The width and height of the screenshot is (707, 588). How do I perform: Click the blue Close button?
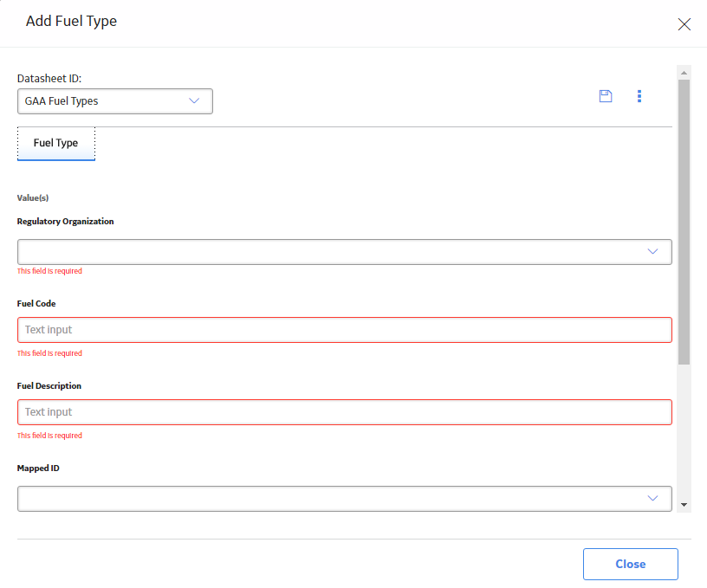click(x=631, y=564)
